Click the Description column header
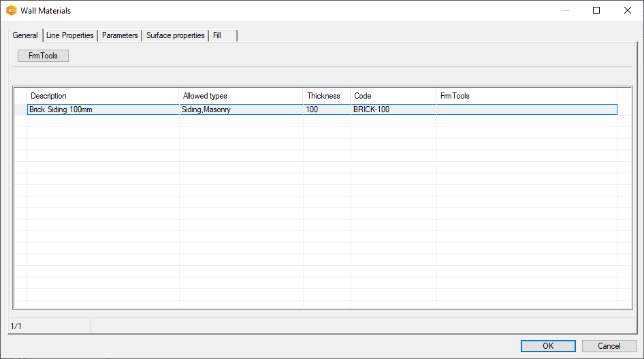This screenshot has width=644, height=359. point(102,96)
